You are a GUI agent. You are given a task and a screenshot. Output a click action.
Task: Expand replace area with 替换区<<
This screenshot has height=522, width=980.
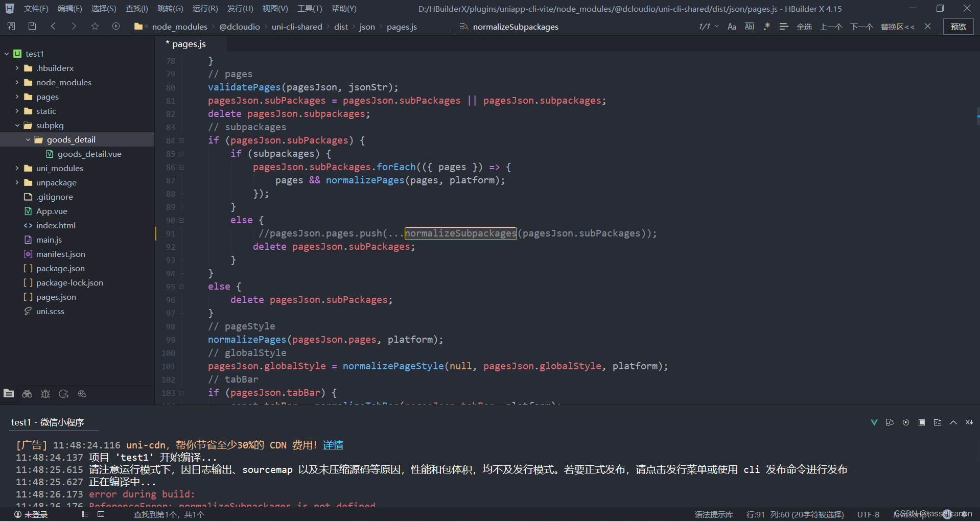point(898,27)
